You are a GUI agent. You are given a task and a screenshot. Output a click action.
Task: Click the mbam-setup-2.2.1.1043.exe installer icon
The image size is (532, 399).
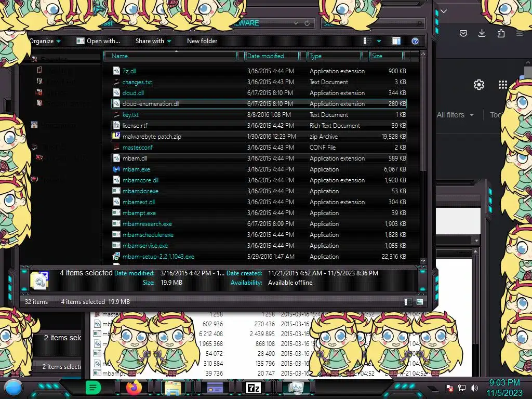pos(116,256)
